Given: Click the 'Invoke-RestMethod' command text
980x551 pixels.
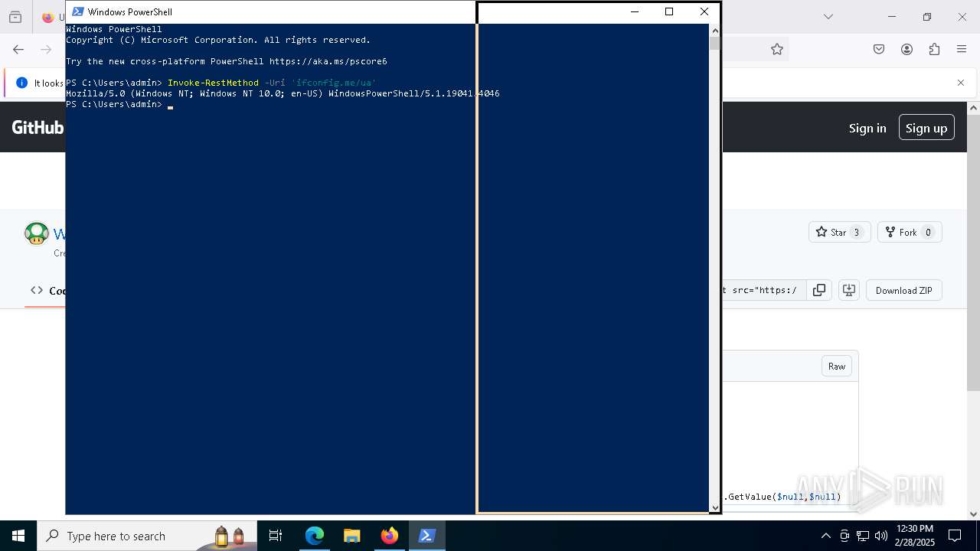Looking at the screenshot, I should click(213, 83).
